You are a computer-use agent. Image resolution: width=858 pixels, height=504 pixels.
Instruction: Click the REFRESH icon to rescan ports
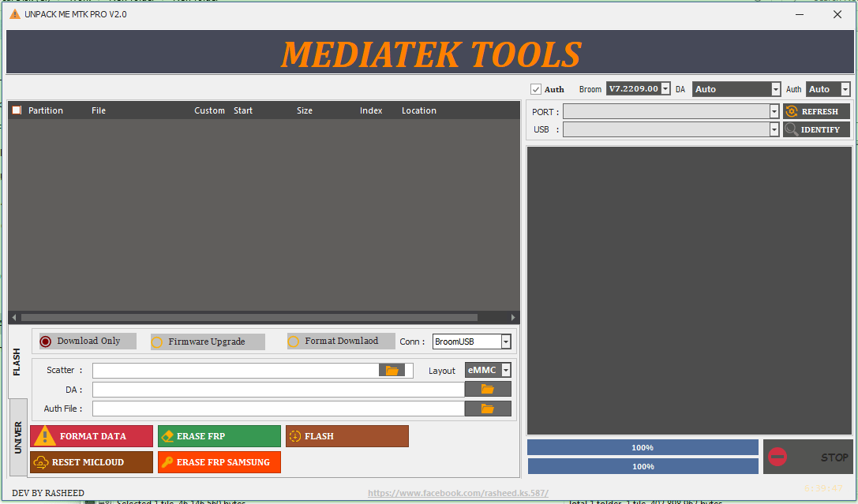point(792,111)
